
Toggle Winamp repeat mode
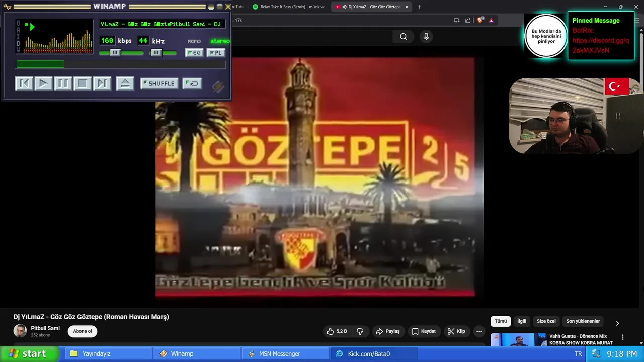click(192, 83)
